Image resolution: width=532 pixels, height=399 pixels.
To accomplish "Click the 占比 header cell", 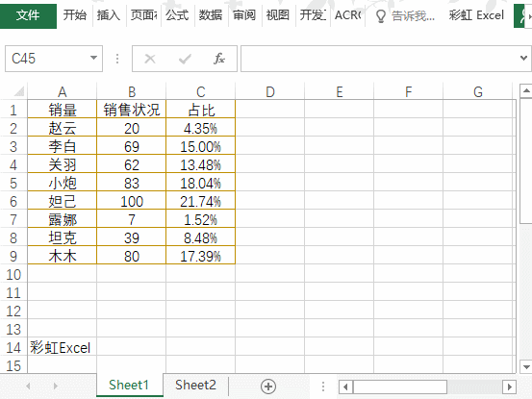I will coord(201,110).
